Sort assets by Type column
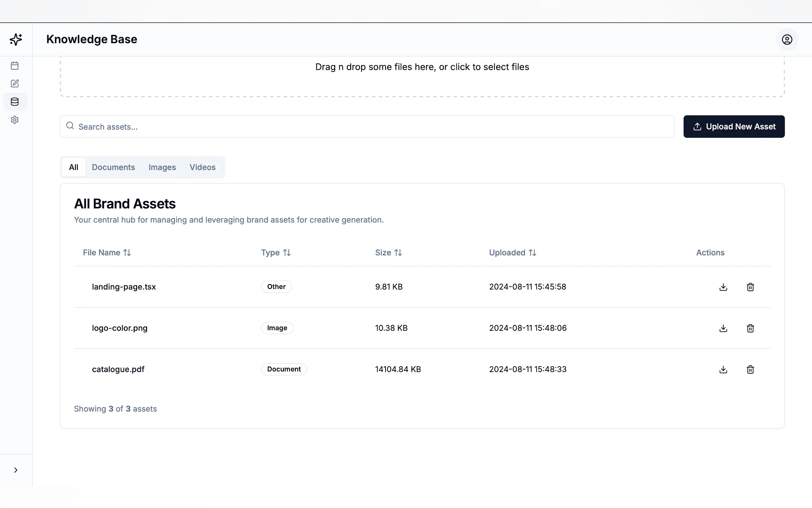Image resolution: width=812 pixels, height=508 pixels. click(x=276, y=253)
